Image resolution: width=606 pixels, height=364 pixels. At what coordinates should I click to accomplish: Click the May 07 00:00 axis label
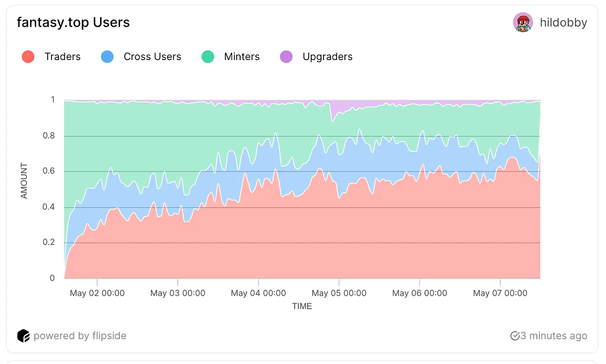[x=500, y=293]
